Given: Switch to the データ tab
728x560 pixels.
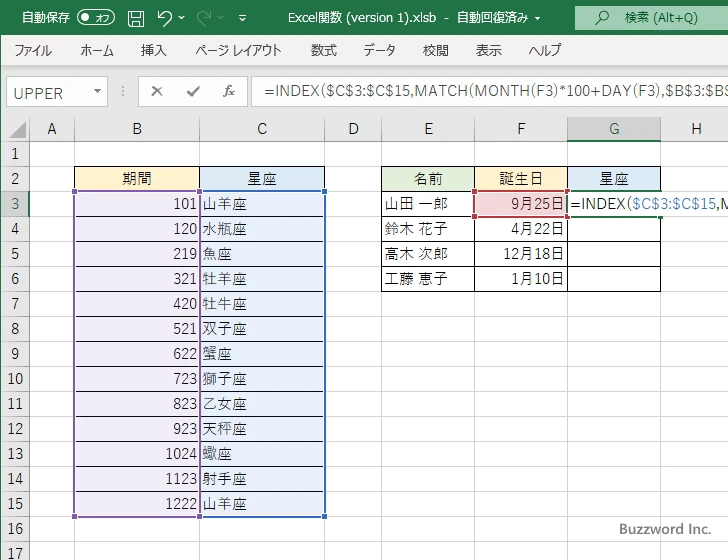Looking at the screenshot, I should coord(379,50).
